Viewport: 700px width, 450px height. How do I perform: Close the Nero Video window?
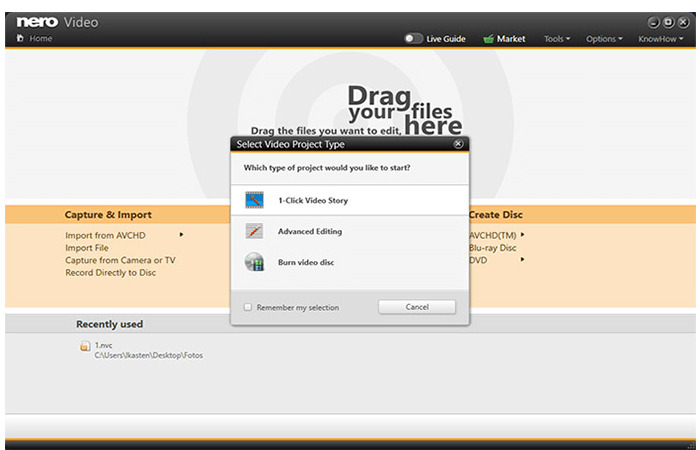click(683, 22)
